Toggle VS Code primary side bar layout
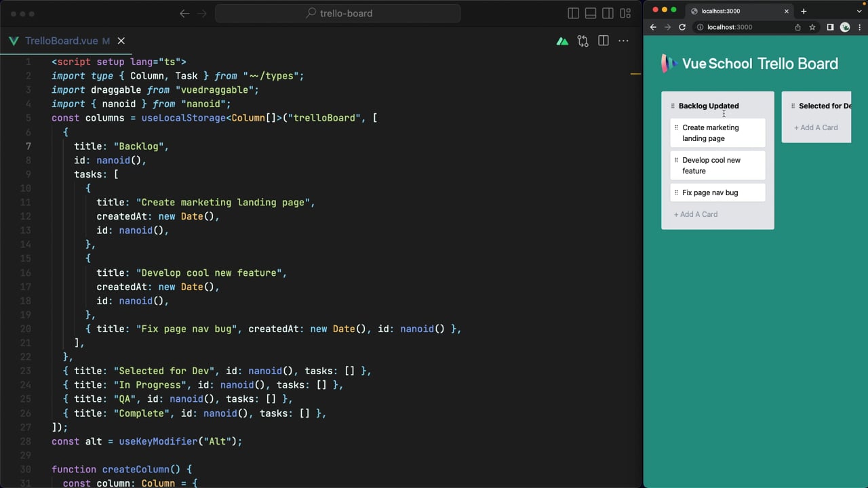 (573, 13)
